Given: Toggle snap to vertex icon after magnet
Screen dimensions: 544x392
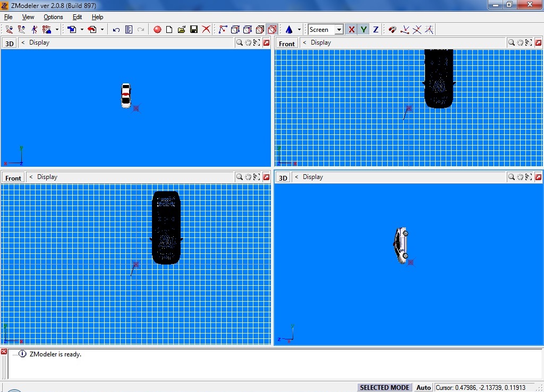Looking at the screenshot, I should pos(404,30).
